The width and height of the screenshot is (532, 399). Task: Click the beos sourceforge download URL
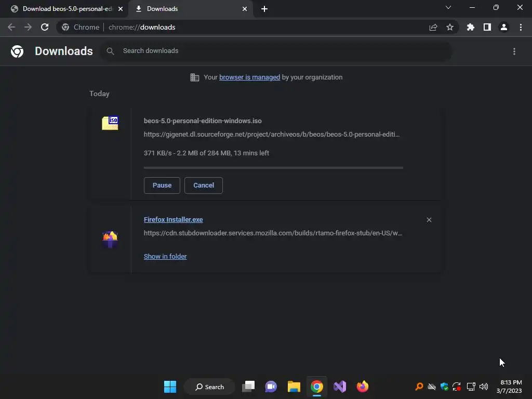pyautogui.click(x=271, y=135)
